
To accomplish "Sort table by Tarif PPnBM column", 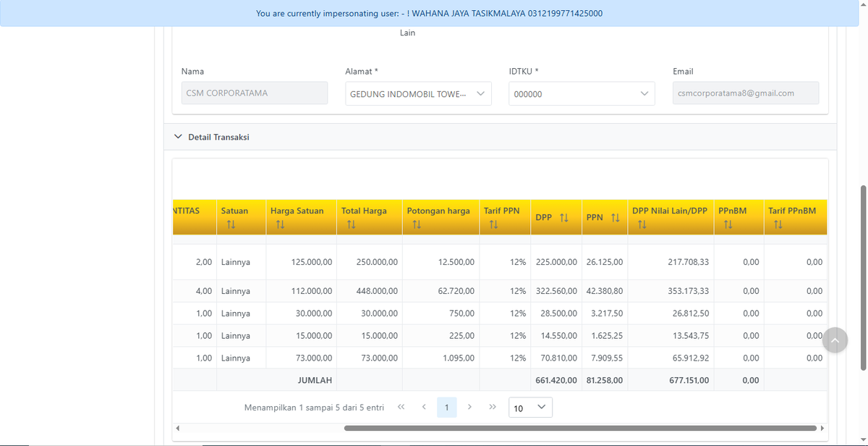I will pos(778,225).
